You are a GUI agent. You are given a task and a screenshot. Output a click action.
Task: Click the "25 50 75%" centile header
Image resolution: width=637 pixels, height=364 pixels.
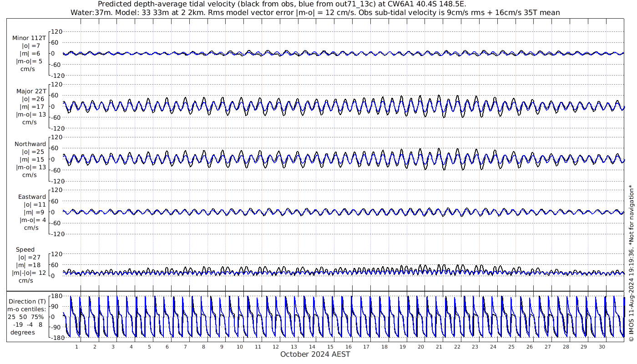(x=27, y=317)
